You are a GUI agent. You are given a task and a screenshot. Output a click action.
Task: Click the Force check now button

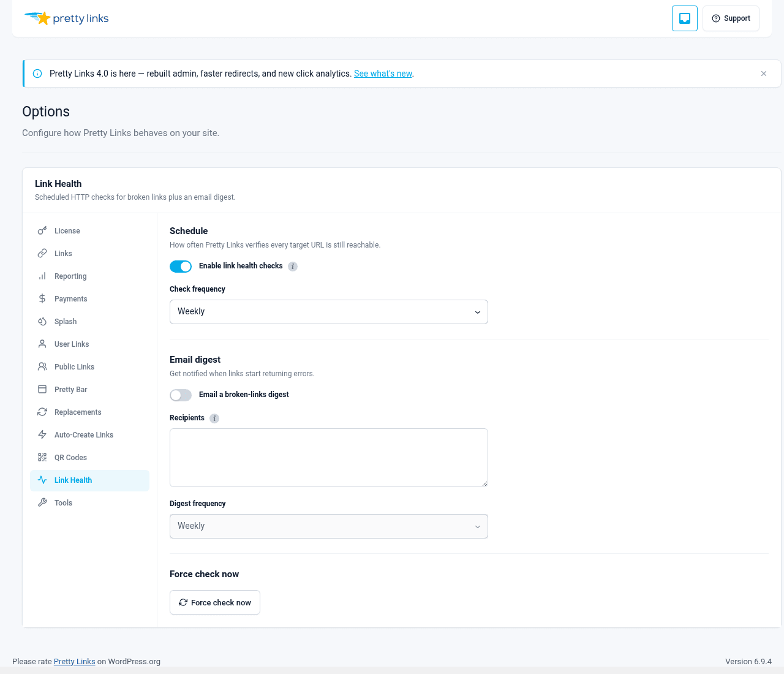(x=215, y=602)
